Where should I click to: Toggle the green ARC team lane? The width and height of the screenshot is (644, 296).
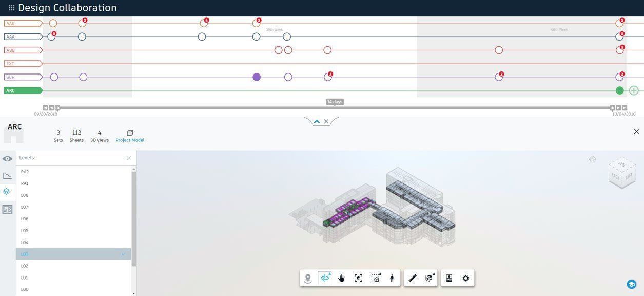click(23, 90)
